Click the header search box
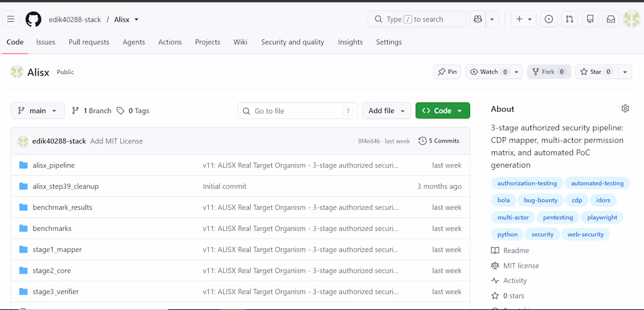This screenshot has height=310, width=644. click(x=417, y=19)
